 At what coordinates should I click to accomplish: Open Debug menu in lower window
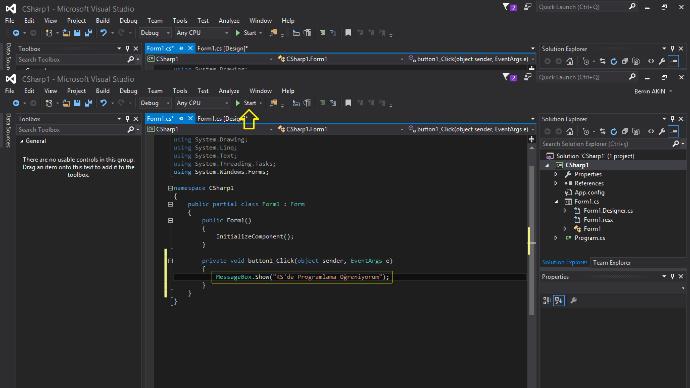(128, 91)
